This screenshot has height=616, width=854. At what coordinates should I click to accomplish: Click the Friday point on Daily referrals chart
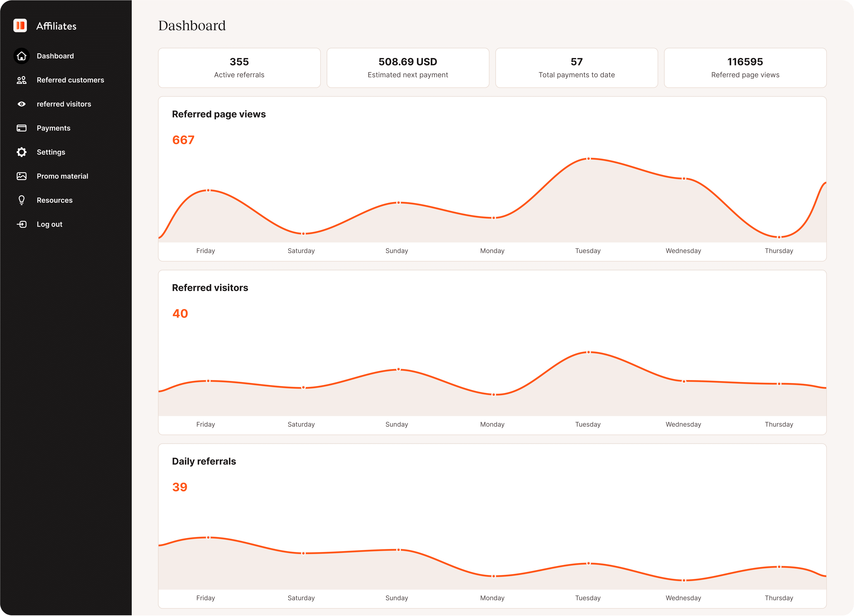[x=208, y=537]
